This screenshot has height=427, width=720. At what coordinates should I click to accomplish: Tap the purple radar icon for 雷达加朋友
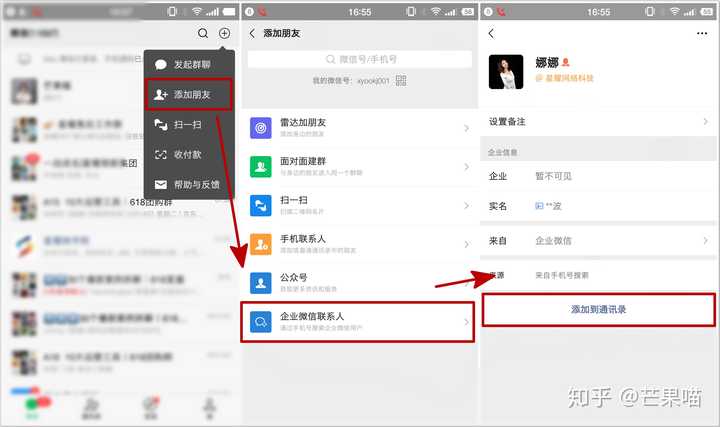pyautogui.click(x=260, y=128)
